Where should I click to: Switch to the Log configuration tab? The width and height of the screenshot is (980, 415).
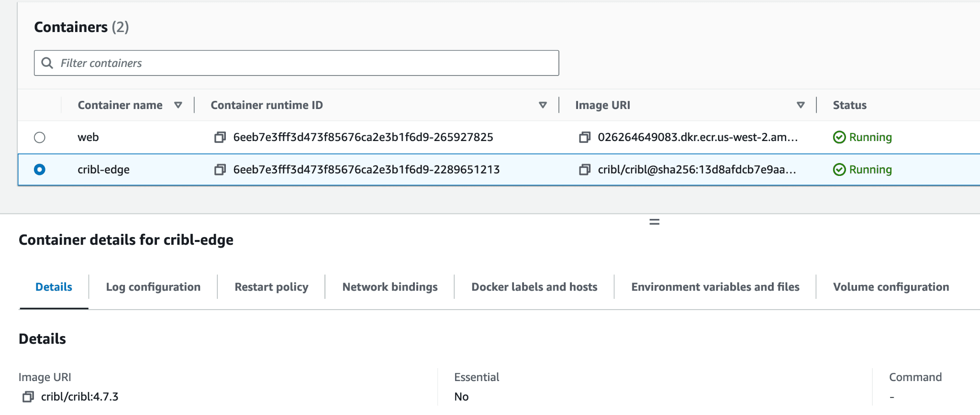click(x=153, y=287)
